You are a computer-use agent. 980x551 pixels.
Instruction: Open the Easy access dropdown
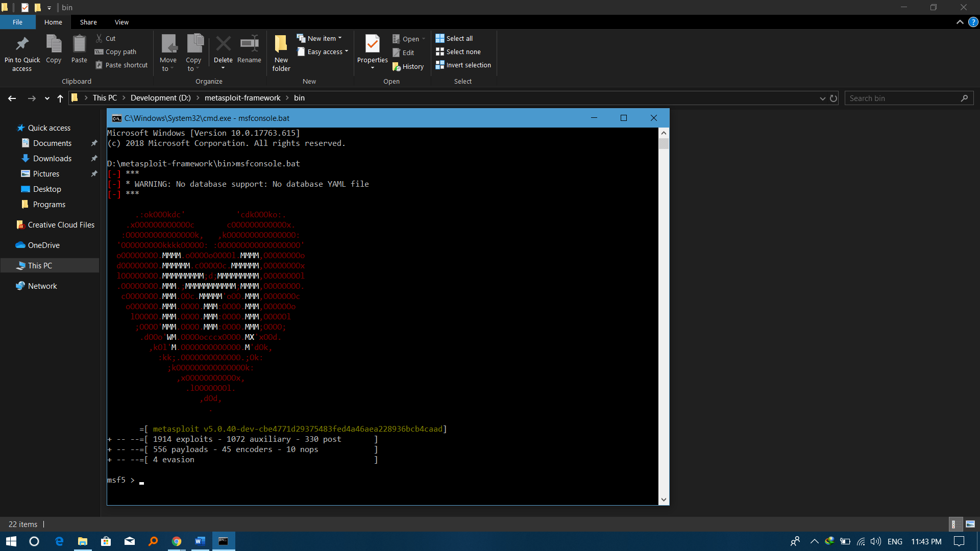click(323, 52)
